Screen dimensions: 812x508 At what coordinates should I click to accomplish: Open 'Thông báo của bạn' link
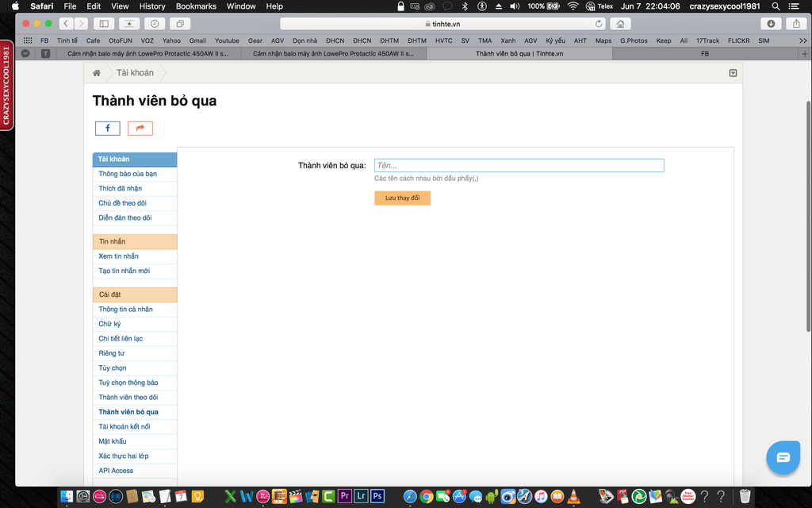[x=128, y=174]
